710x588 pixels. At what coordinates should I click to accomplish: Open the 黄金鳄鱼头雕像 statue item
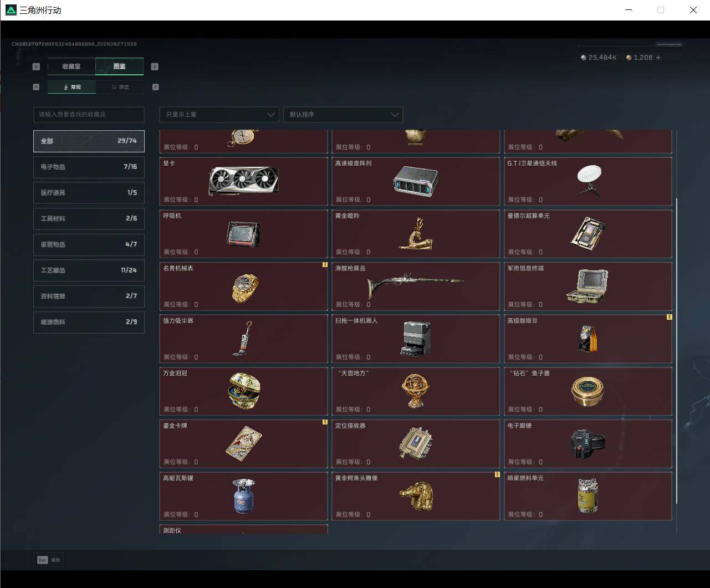pos(416,496)
